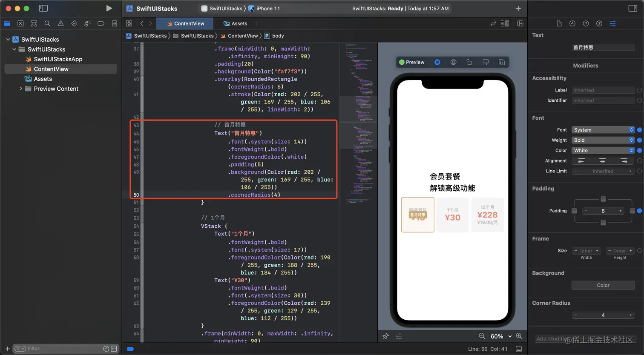Open the Breakpoint navigator
The width and height of the screenshot is (644, 355).
pyautogui.click(x=101, y=23)
